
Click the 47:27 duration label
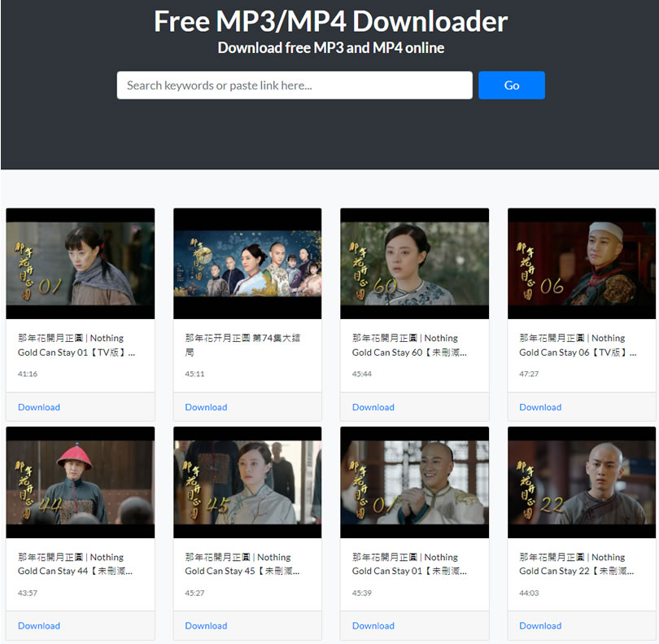pos(529,374)
